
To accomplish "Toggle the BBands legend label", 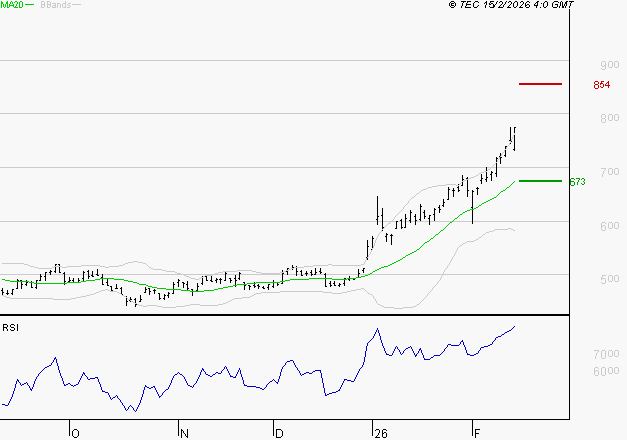I will (x=53, y=5).
